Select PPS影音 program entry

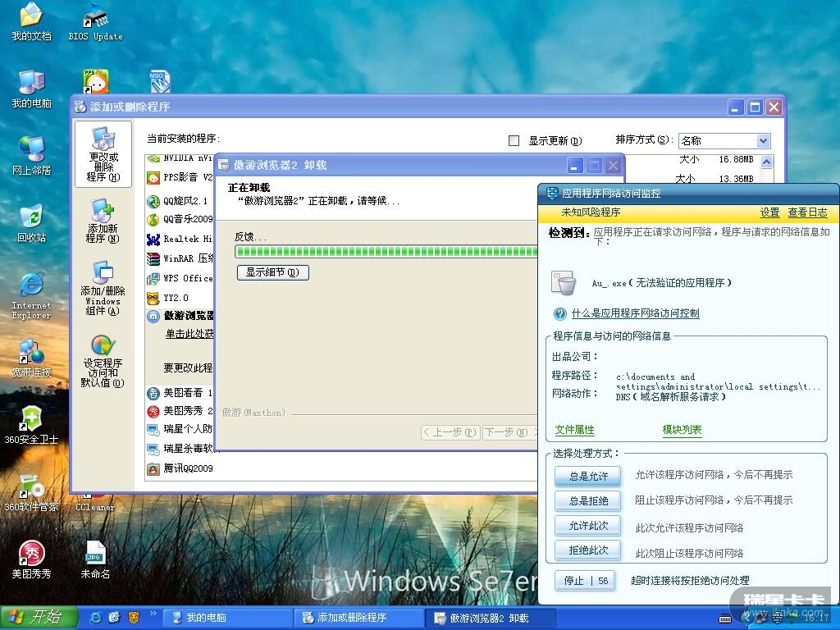[x=180, y=177]
